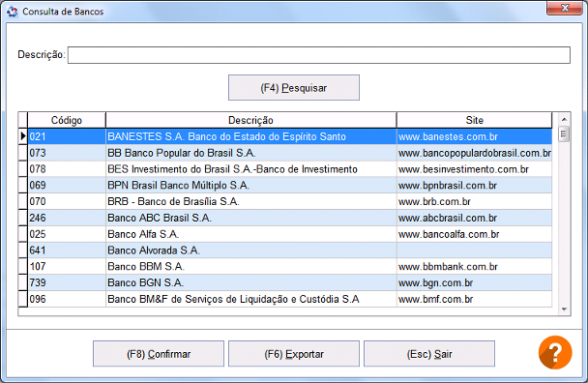588x383 pixels.
Task: Select code cell 021
Action: click(67, 136)
